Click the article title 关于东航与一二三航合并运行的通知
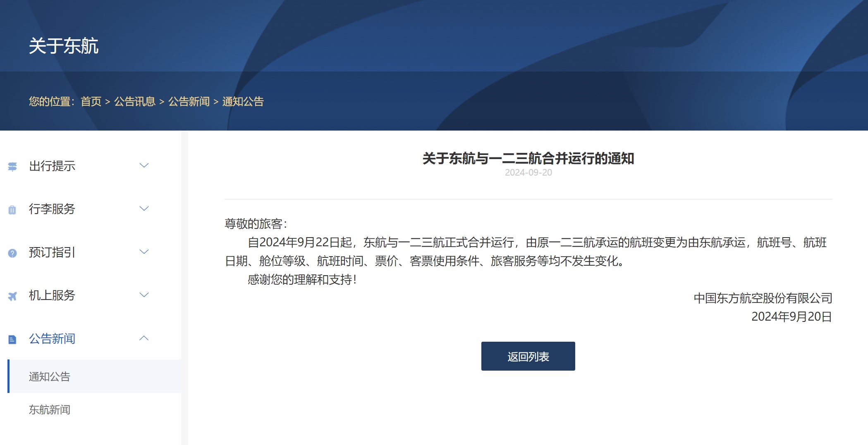The height and width of the screenshot is (445, 868). tap(528, 159)
